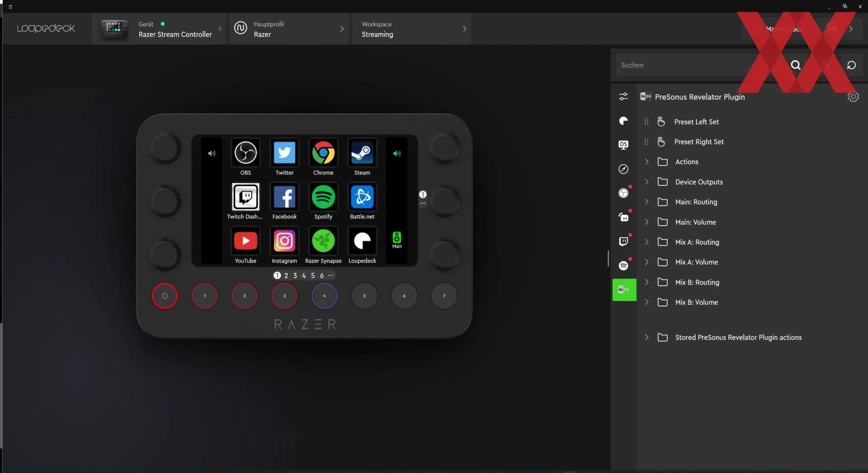Expand the Main: Routing folder
The width and height of the screenshot is (868, 473).
pos(646,202)
